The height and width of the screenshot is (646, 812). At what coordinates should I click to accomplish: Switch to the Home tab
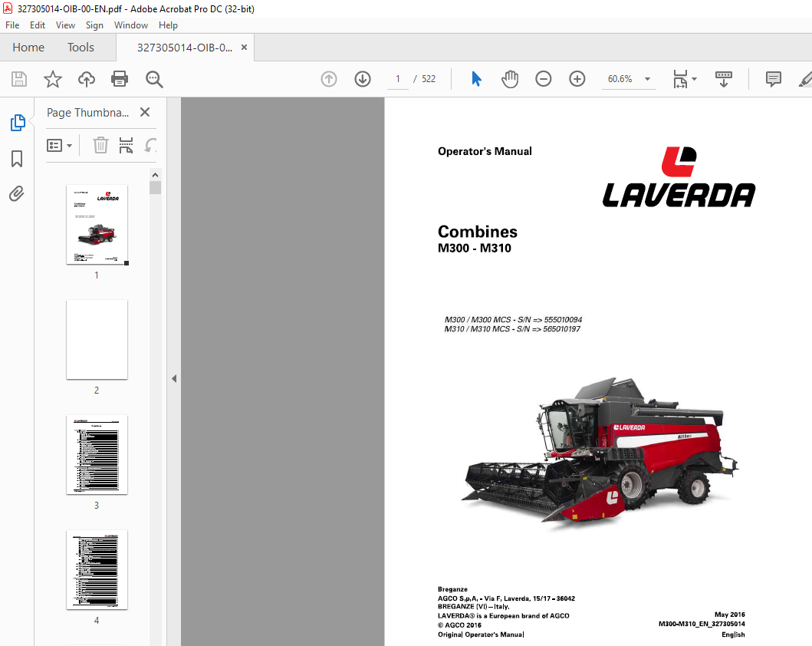(28, 47)
